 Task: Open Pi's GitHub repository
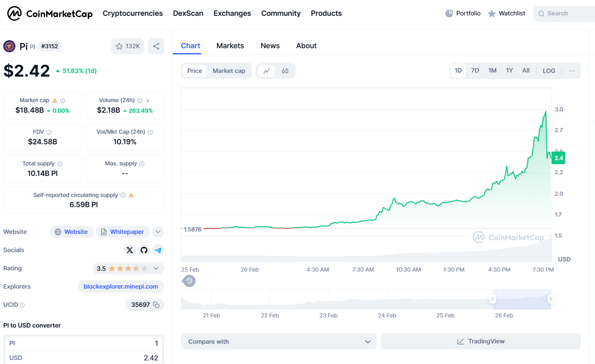[x=144, y=250]
